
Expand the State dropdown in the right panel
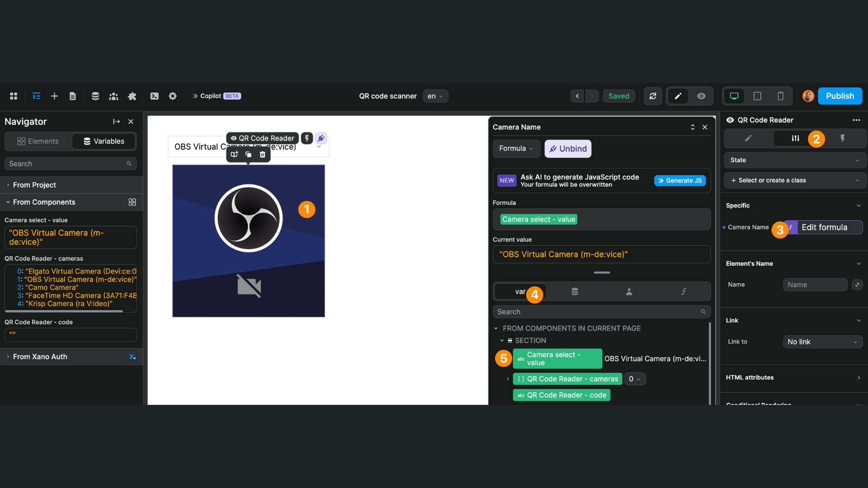tap(794, 160)
